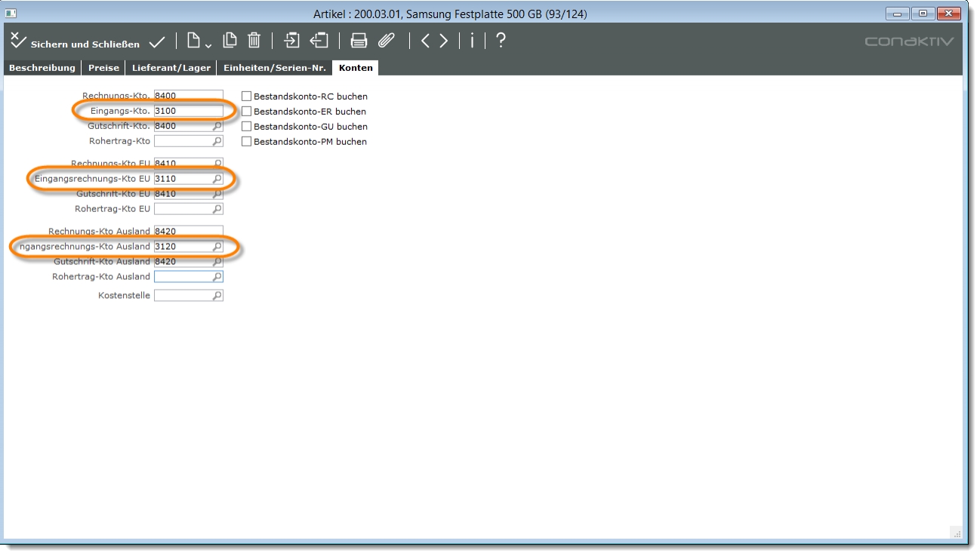
Task: Click the import arrow icon
Action: 291,41
